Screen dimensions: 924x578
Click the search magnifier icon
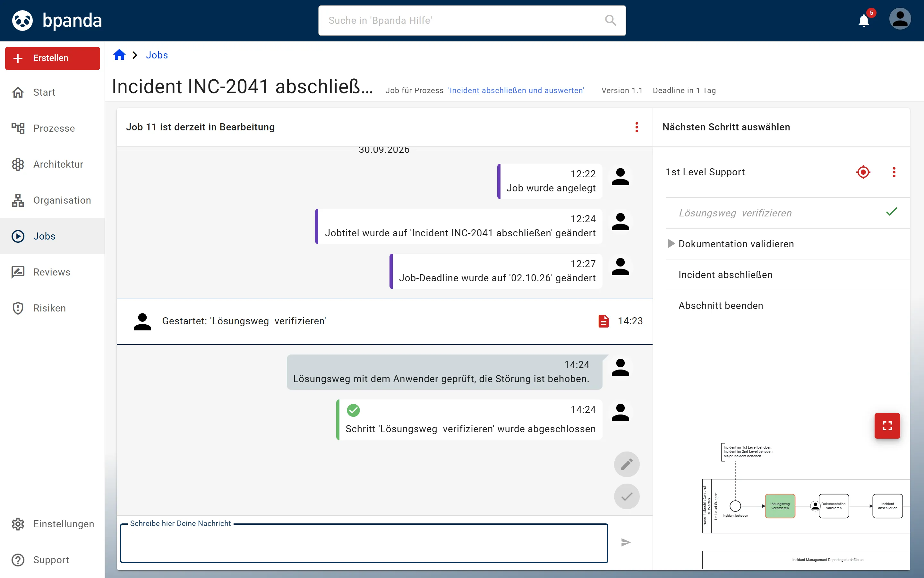tap(611, 20)
